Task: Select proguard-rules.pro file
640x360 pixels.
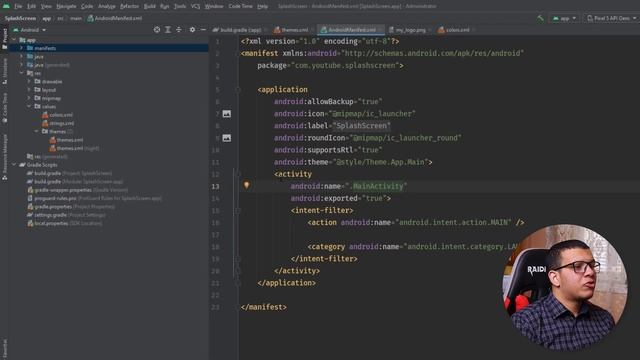Action: pos(94,198)
